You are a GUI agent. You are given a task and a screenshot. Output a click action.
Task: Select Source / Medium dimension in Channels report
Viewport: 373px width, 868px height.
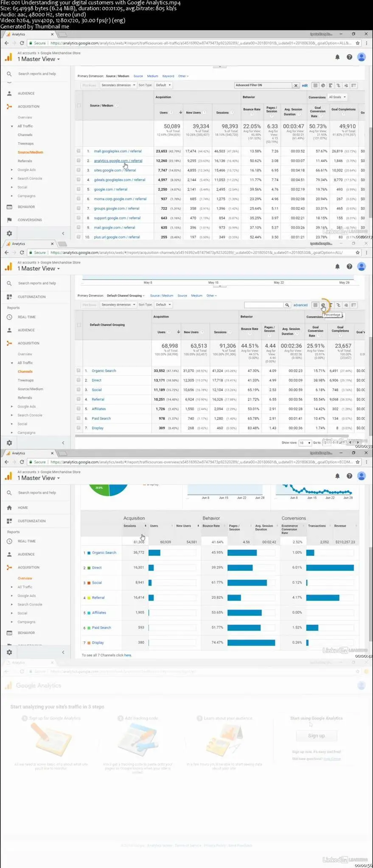point(162,295)
